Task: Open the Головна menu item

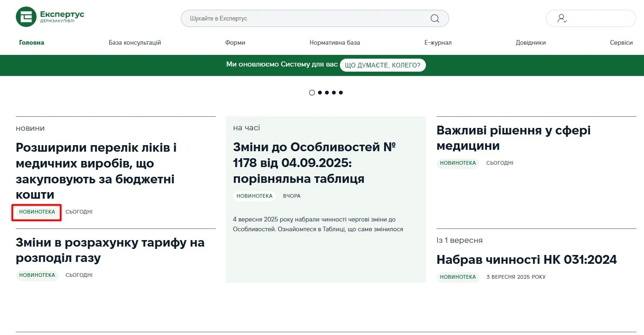Action: point(32,42)
